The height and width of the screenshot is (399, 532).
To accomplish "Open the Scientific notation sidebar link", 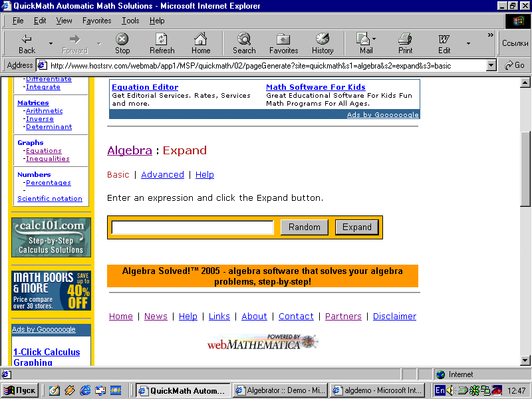I will (50, 198).
